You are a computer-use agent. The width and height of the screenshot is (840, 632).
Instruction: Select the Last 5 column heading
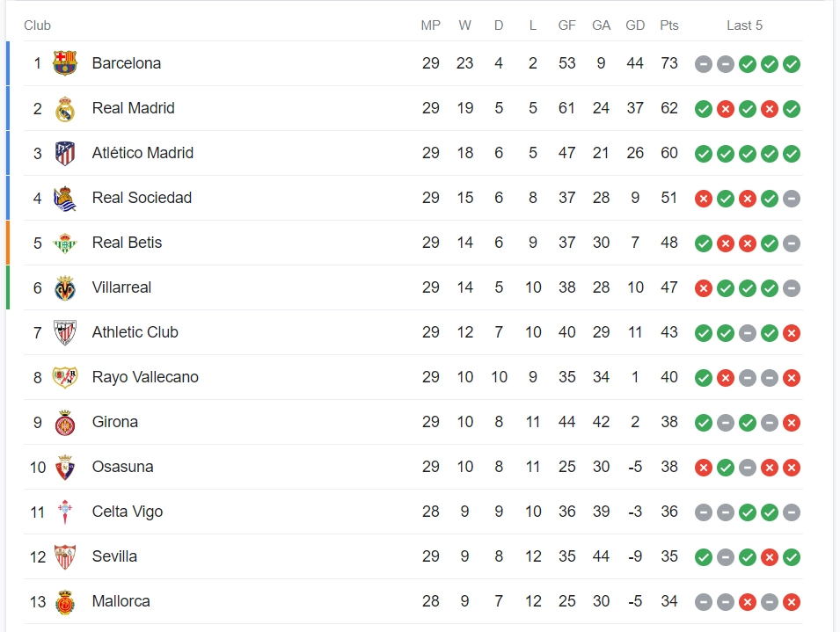[x=745, y=25]
